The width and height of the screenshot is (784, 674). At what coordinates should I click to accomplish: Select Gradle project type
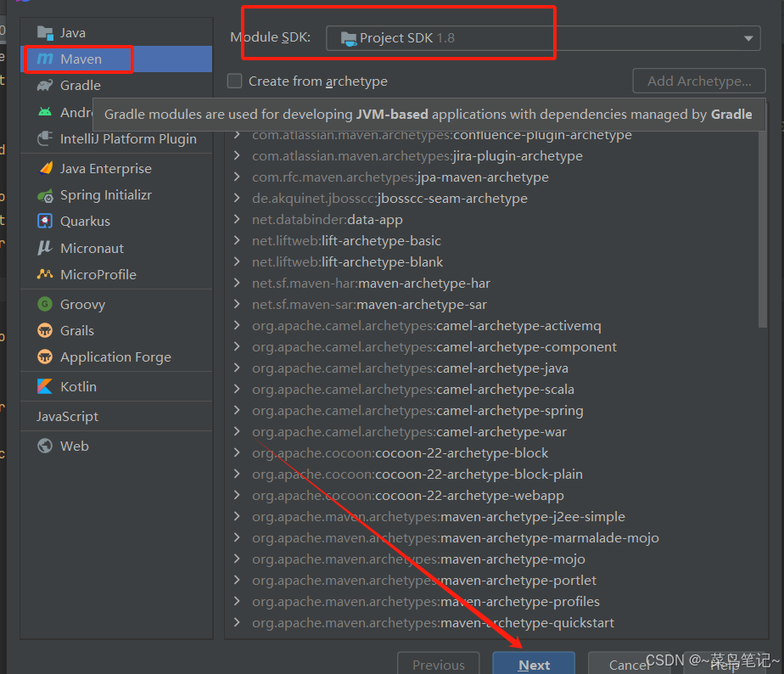pos(116,86)
